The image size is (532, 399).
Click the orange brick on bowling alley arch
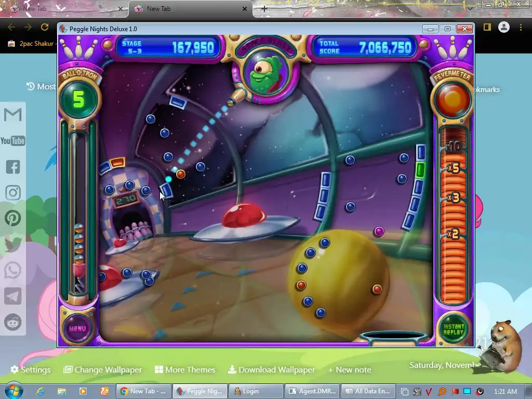118,162
